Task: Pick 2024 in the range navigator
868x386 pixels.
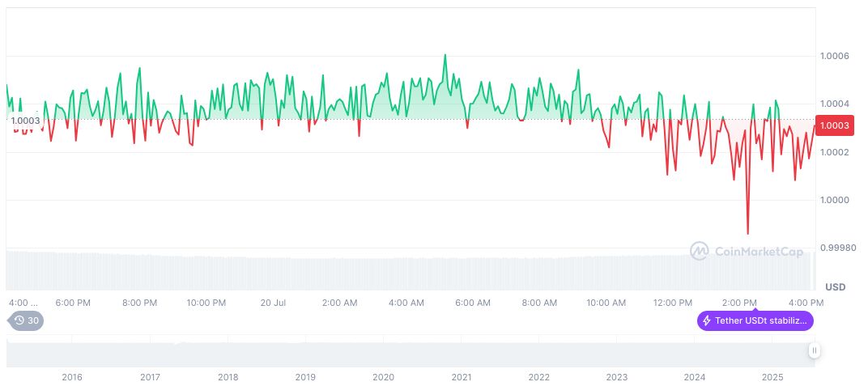Action: point(695,377)
